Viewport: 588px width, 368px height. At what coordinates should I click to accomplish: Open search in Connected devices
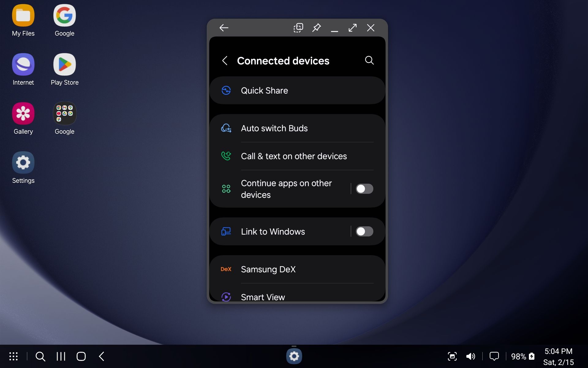click(369, 60)
